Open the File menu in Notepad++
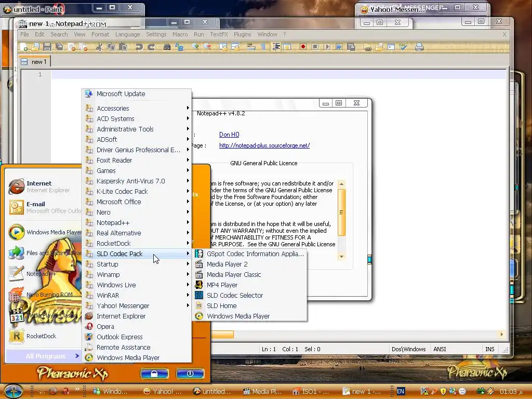Screen dimensions: 532x399 pos(24,34)
